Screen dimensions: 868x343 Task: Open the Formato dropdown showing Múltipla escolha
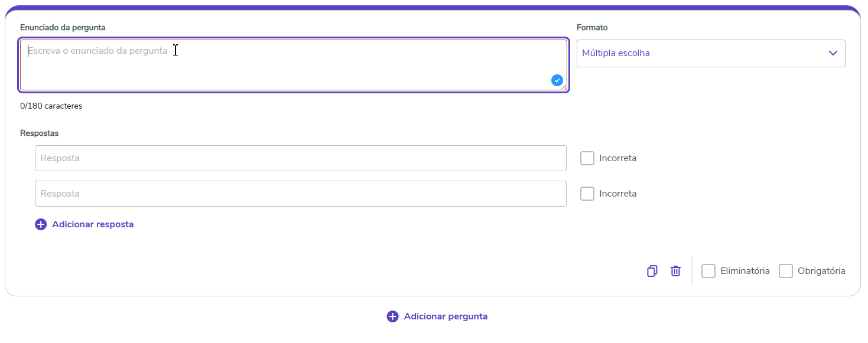click(x=703, y=53)
